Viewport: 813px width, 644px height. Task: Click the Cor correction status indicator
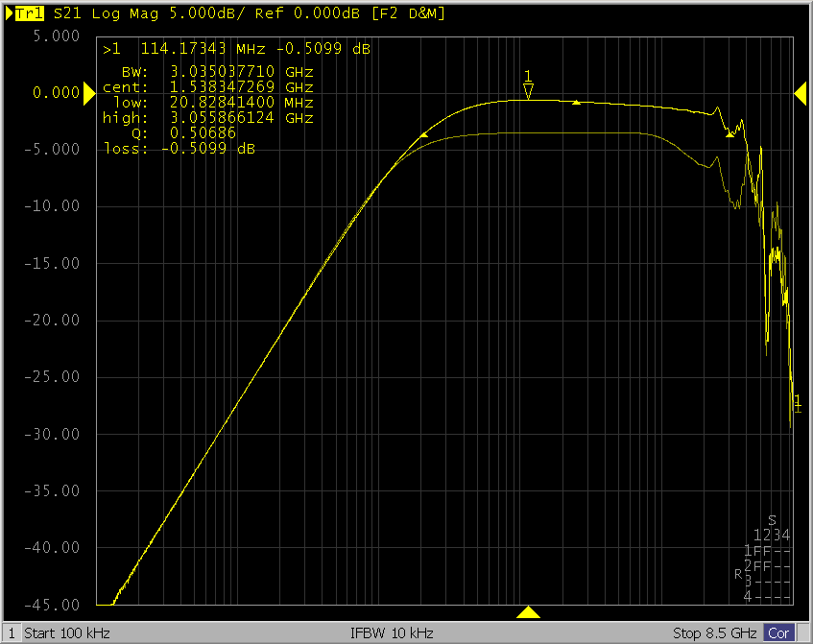pos(778,633)
